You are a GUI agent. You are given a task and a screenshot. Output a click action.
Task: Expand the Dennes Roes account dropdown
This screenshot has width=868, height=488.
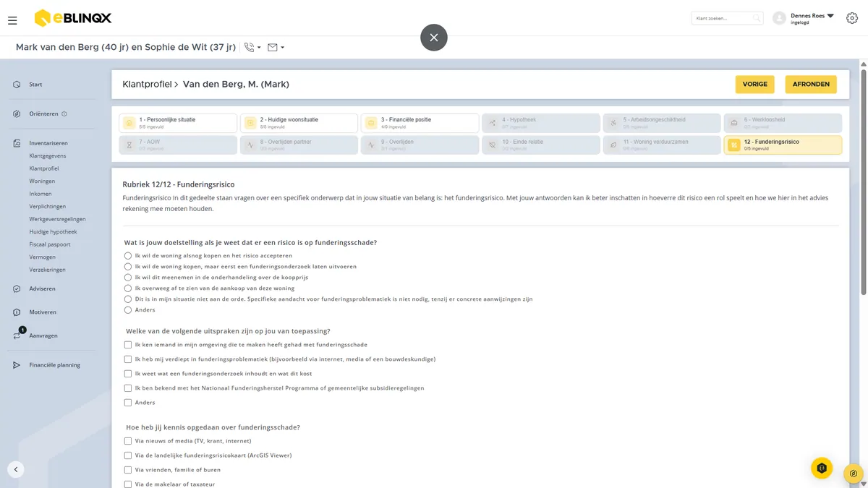830,15
